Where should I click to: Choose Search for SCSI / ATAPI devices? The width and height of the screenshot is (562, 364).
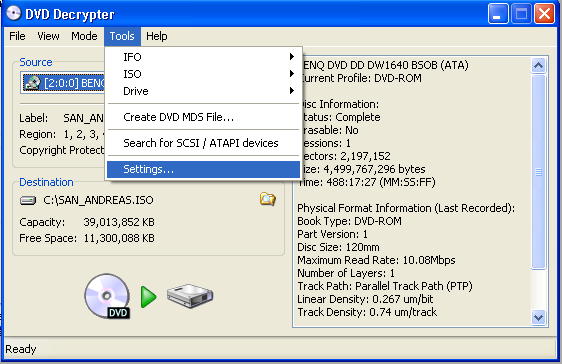point(203,143)
